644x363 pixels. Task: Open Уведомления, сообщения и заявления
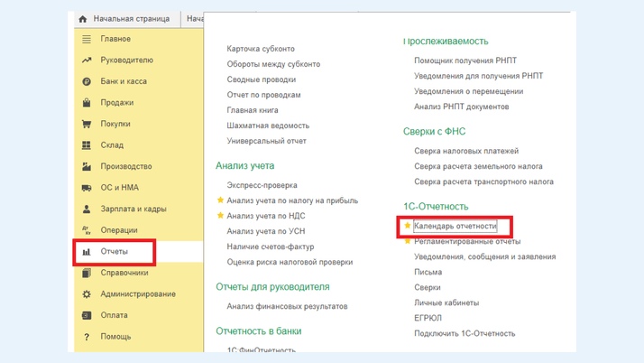click(484, 256)
